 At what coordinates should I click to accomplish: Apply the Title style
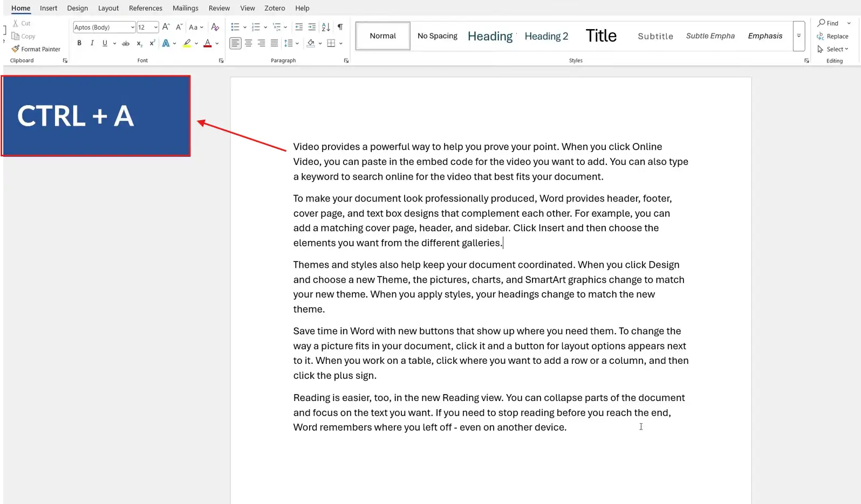point(601,36)
